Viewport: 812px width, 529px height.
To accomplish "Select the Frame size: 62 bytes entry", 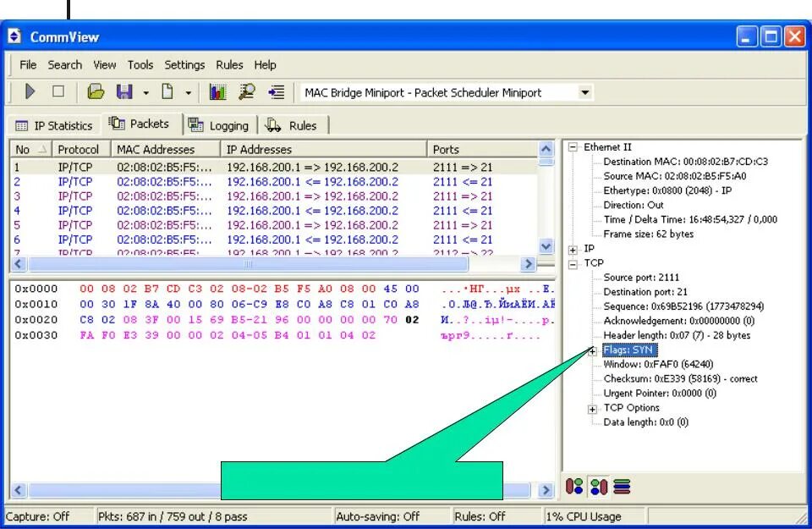I will click(649, 234).
